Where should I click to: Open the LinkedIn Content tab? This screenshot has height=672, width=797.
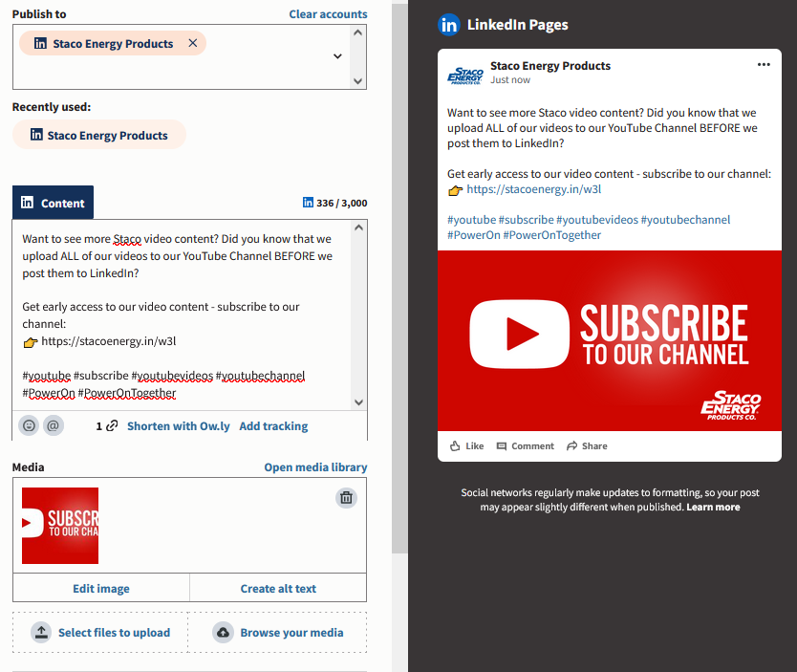53,203
